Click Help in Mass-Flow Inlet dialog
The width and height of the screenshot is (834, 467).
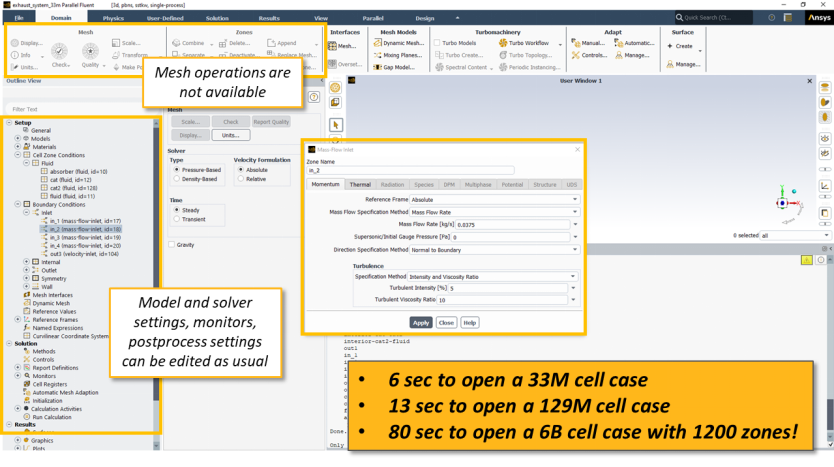470,323
